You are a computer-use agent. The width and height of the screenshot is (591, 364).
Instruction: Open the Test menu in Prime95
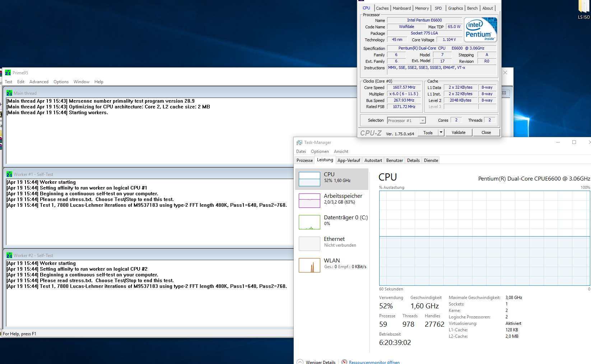9,82
